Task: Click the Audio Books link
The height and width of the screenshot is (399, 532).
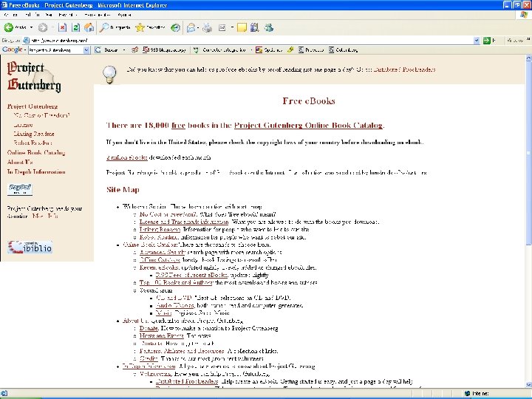Action: coord(175,305)
